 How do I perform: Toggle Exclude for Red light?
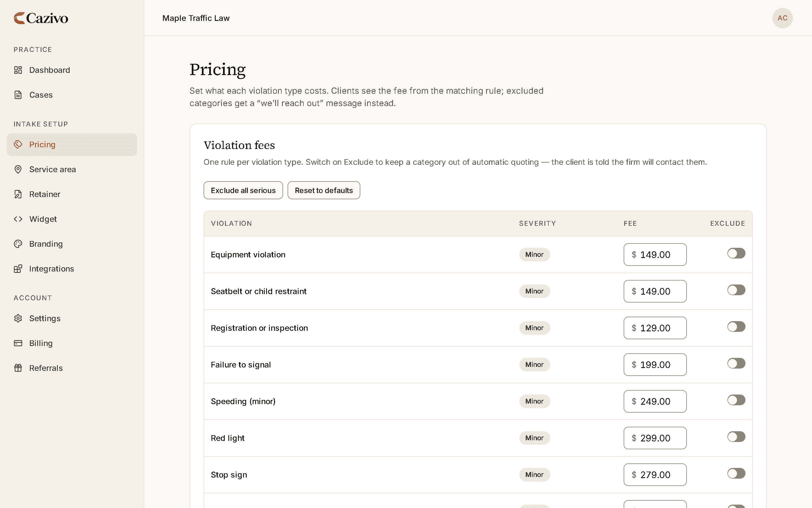[x=736, y=437]
